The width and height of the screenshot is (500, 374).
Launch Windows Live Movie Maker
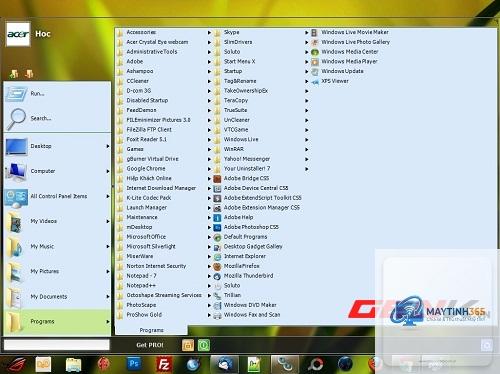(350, 32)
